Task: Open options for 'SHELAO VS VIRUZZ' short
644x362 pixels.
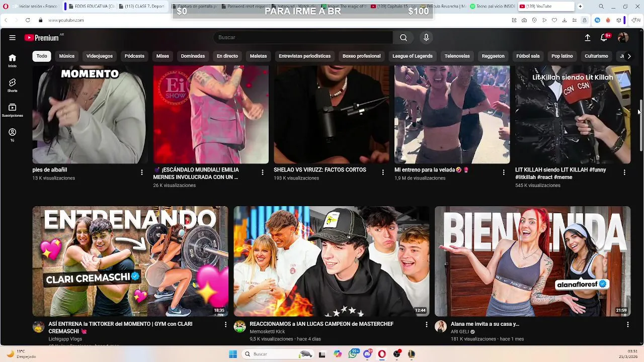Action: coord(383,172)
